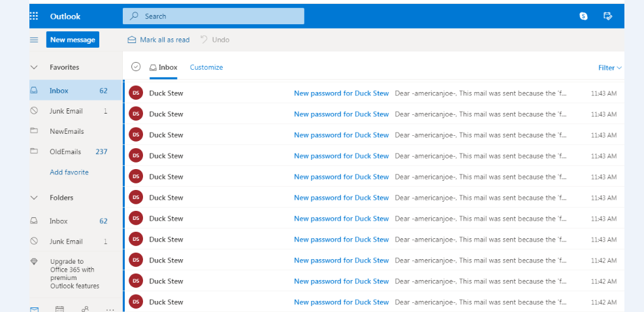
Task: Focus the Search mail field
Action: (x=213, y=16)
